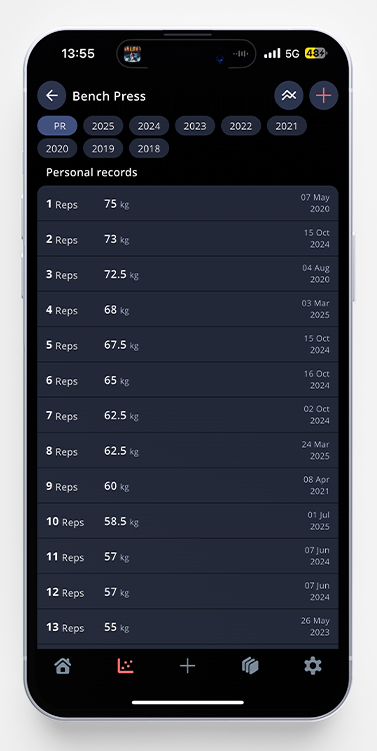Screen dimensions: 377x751
Task: Tap the back arrow beside Bench Press
Action: pyautogui.click(x=52, y=96)
